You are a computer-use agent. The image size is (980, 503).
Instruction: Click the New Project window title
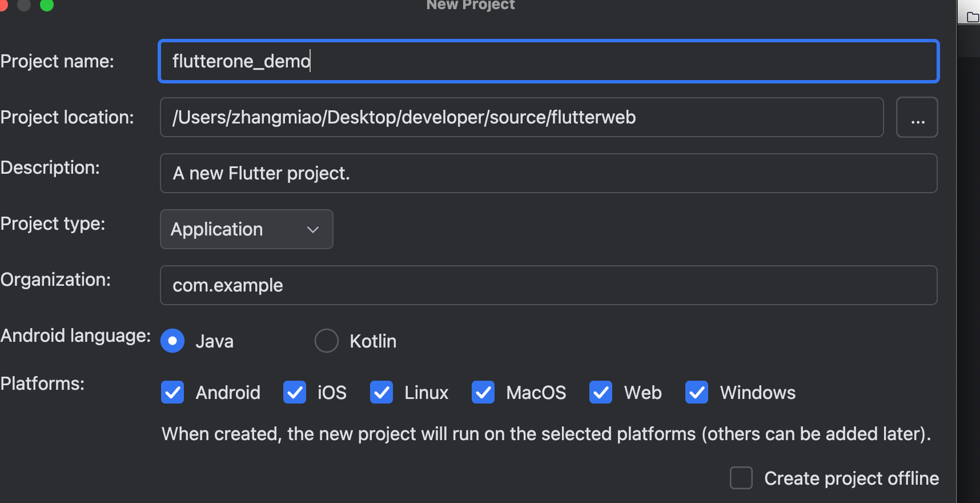tap(471, 5)
